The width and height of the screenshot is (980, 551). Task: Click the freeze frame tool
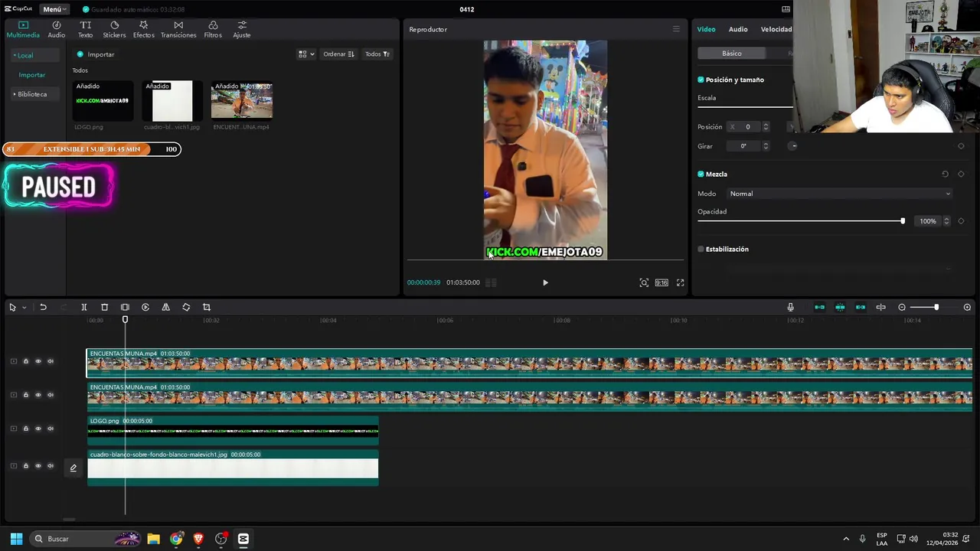click(125, 307)
